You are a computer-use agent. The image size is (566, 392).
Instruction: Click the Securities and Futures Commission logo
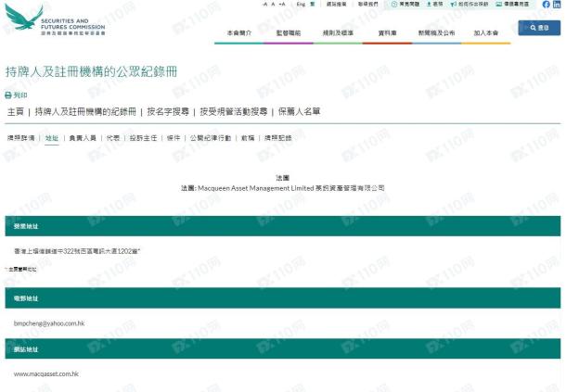(x=55, y=19)
